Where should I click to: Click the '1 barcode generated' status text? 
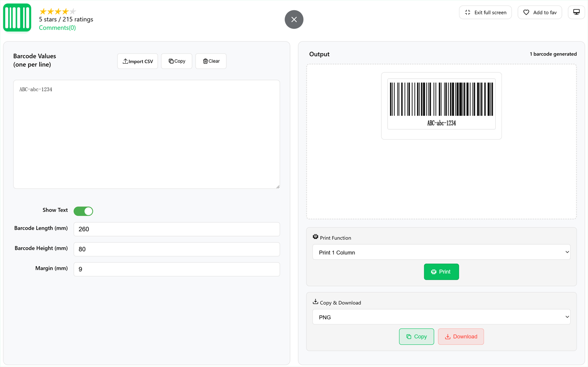point(553,54)
